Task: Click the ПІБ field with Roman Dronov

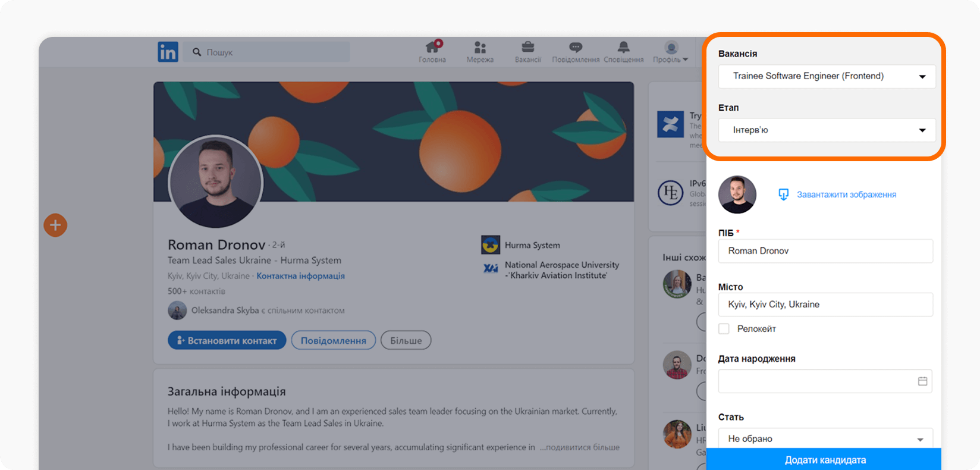Action: pyautogui.click(x=825, y=251)
